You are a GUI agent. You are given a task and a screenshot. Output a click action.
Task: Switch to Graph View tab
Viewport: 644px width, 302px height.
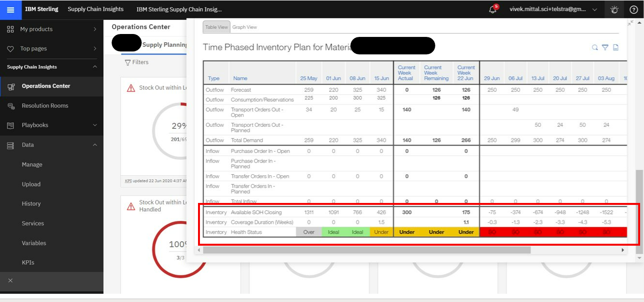[245, 27]
